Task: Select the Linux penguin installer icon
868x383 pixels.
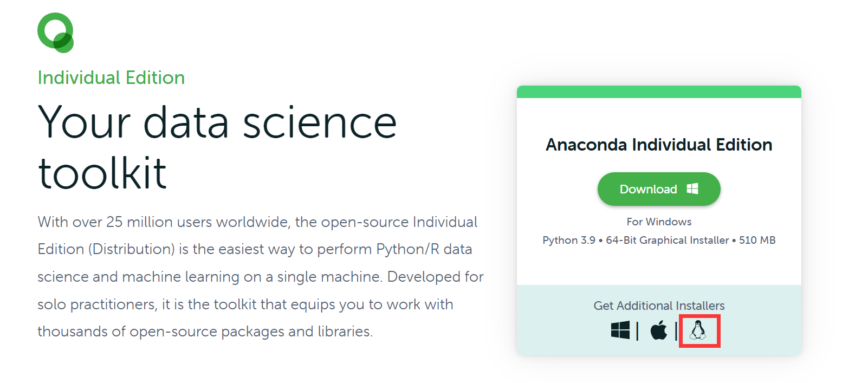Action: coord(699,331)
